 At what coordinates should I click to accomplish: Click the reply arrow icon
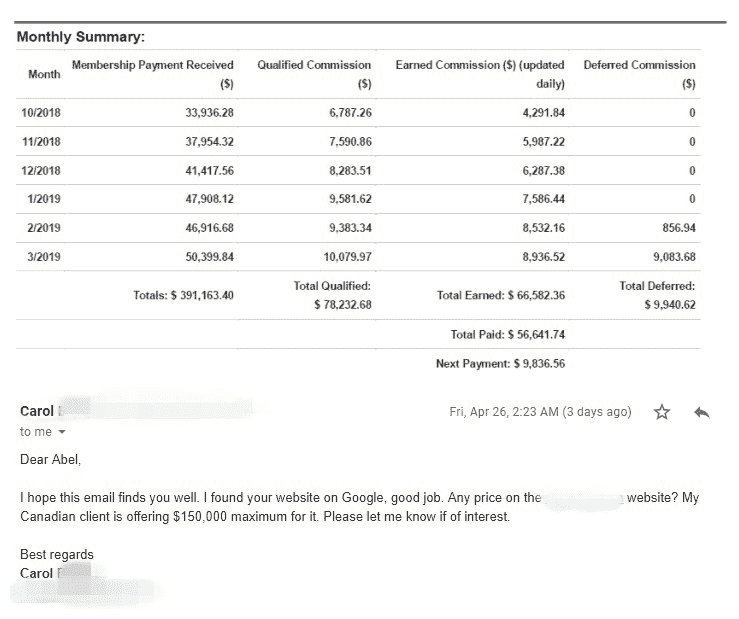pos(701,412)
